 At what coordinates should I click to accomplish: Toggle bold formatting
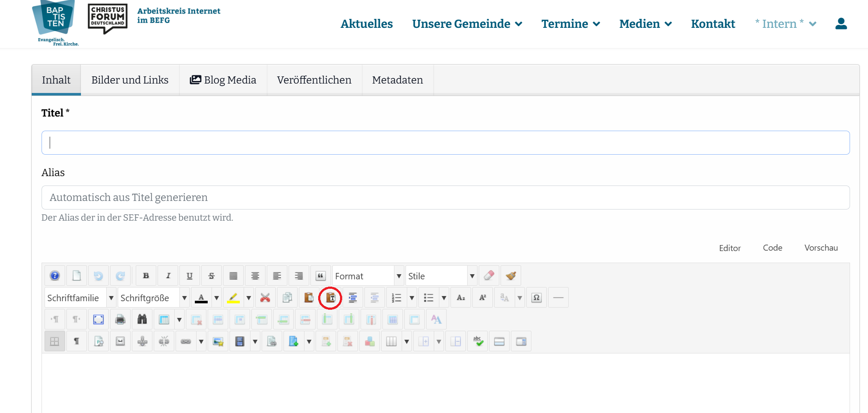[x=146, y=275]
